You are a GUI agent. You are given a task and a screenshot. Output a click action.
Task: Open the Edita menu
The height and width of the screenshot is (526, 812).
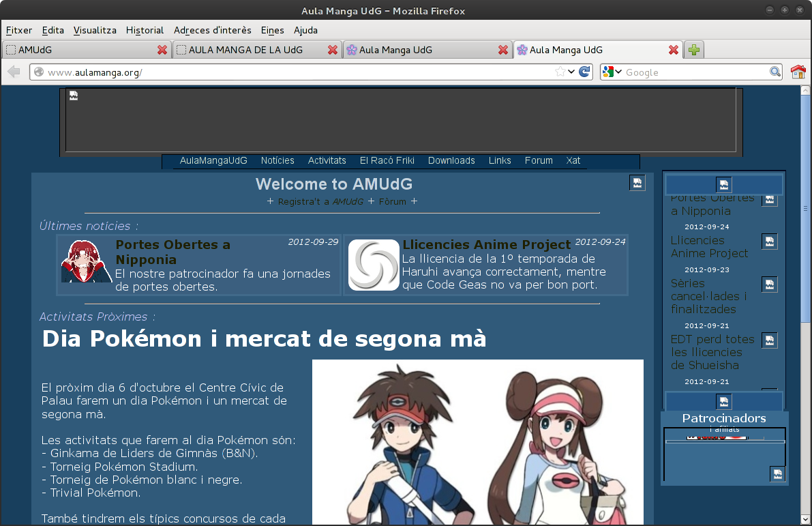tap(52, 30)
